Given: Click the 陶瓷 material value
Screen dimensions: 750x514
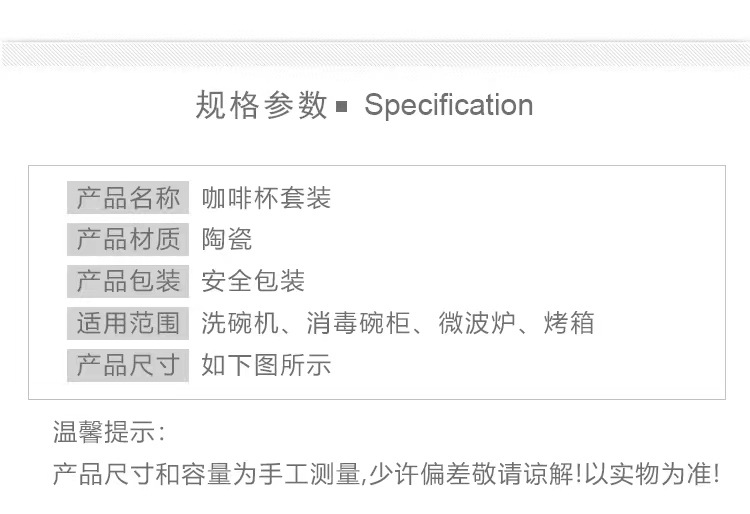Looking at the screenshot, I should (x=227, y=240).
